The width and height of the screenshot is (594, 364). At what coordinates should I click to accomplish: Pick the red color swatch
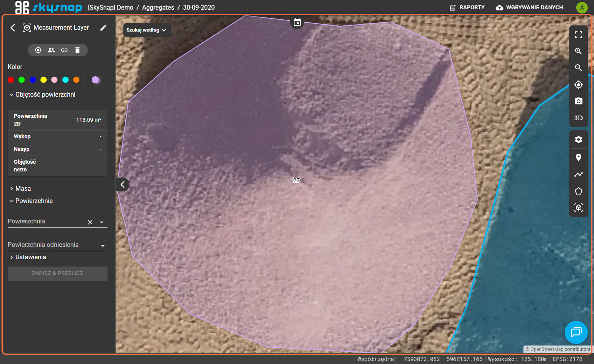click(x=11, y=80)
